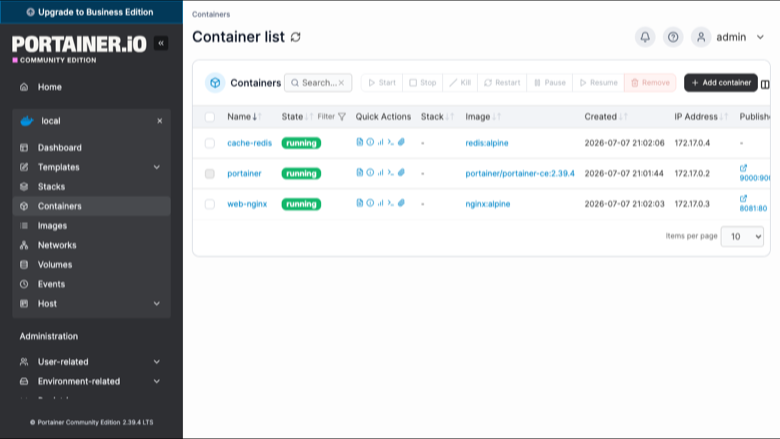Click the Add container button
Viewport: 780px width, 439px height.
coord(720,83)
